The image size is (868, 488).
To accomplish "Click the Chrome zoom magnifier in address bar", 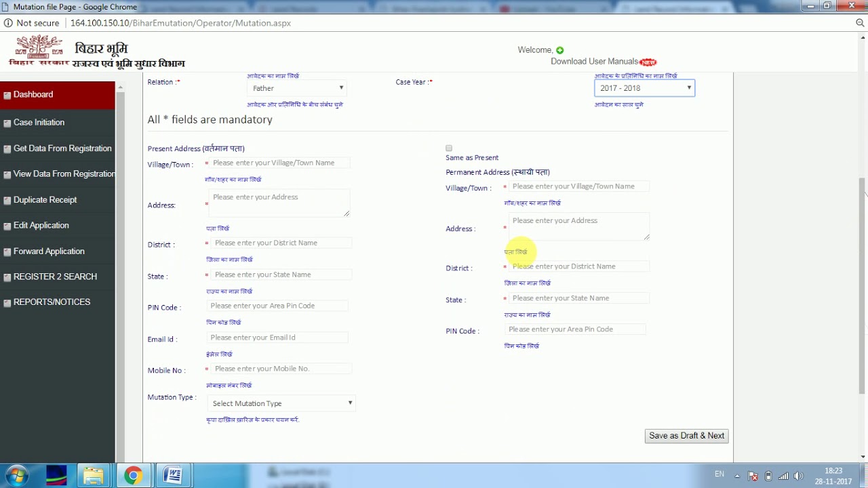I will click(x=860, y=23).
